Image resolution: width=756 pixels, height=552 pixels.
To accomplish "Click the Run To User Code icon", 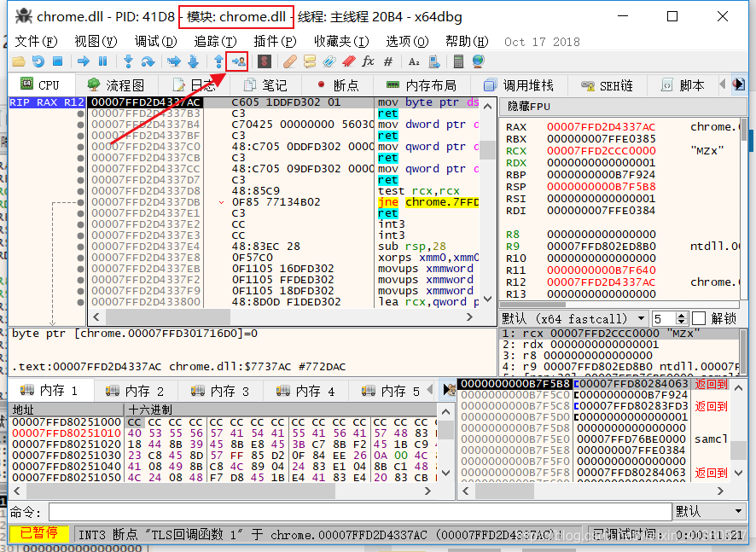I will click(238, 61).
